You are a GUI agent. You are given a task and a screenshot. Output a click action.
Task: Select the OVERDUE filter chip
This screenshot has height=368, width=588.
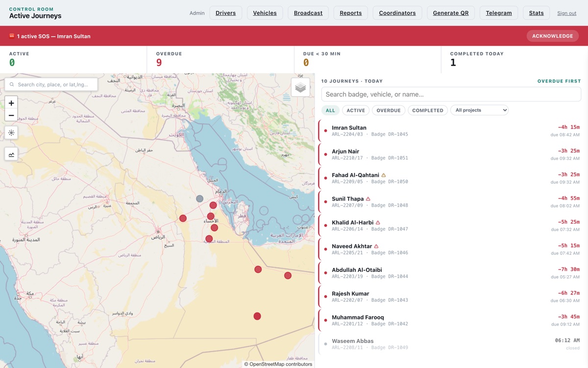(389, 110)
